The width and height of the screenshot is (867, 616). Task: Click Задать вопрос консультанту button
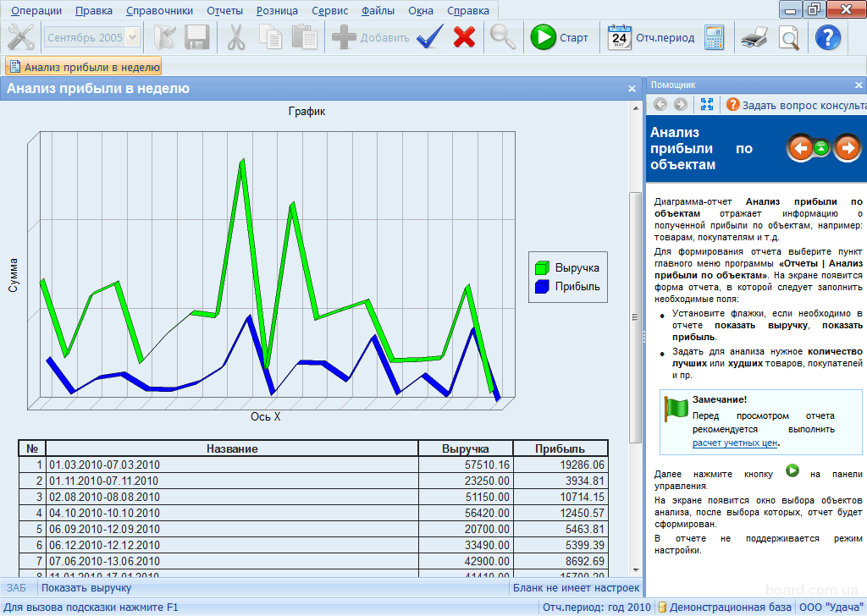point(796,104)
